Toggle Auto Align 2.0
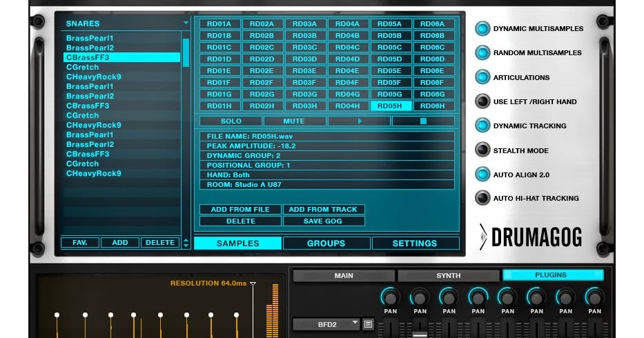This screenshot has width=644, height=338. [x=482, y=174]
